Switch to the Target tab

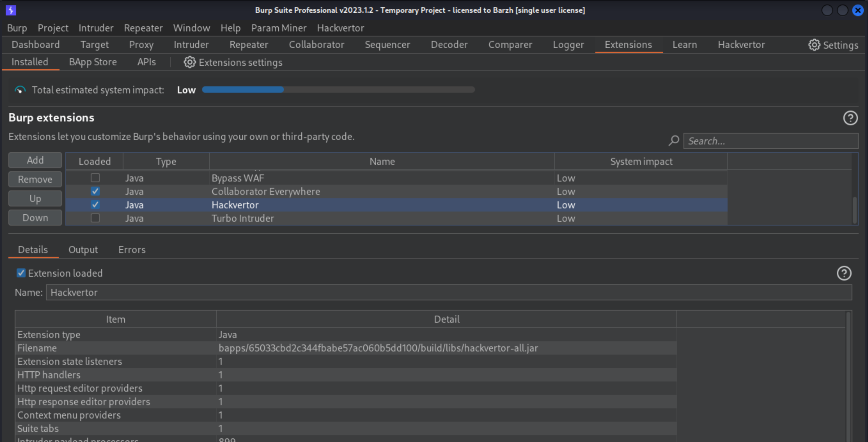point(94,45)
